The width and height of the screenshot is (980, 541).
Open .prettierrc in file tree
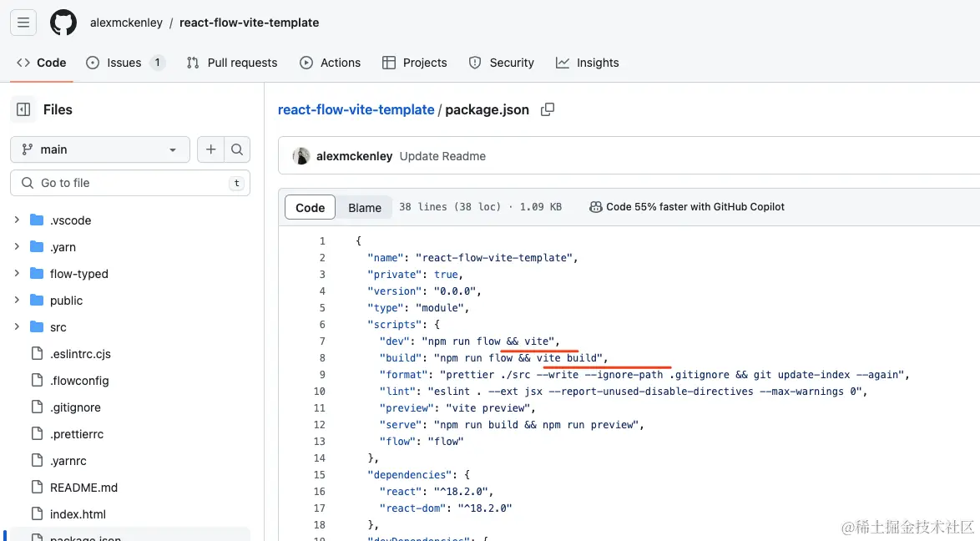(x=77, y=433)
